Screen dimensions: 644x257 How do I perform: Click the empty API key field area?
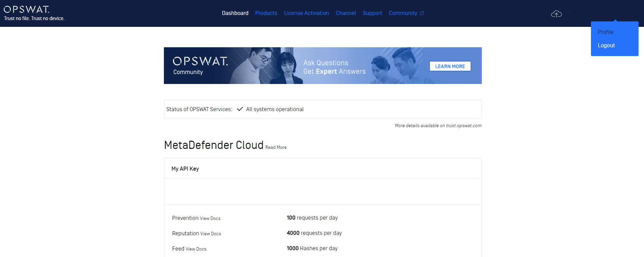(323, 192)
